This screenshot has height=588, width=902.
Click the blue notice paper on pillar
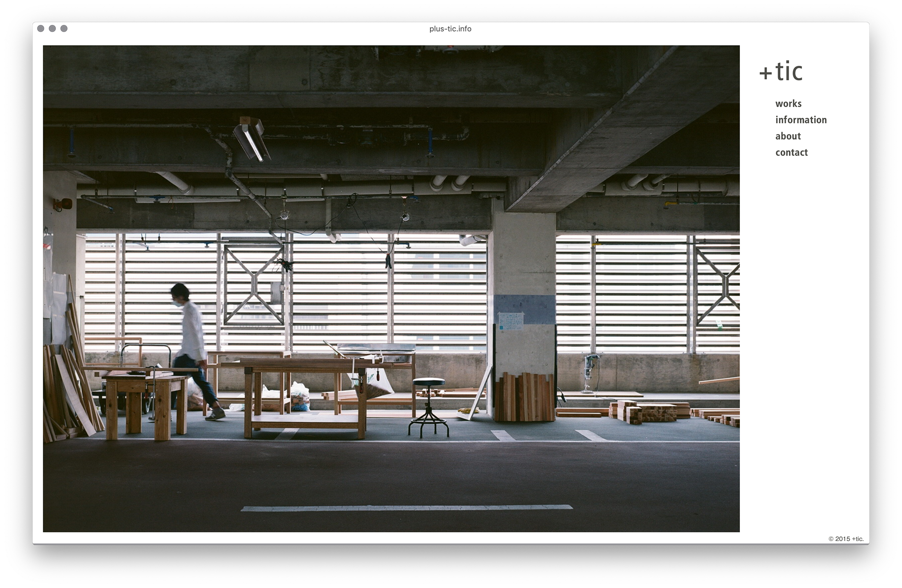(x=511, y=321)
